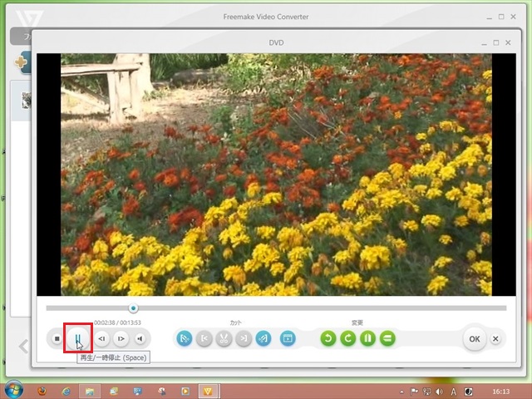Flip the video vertically

coord(387,338)
